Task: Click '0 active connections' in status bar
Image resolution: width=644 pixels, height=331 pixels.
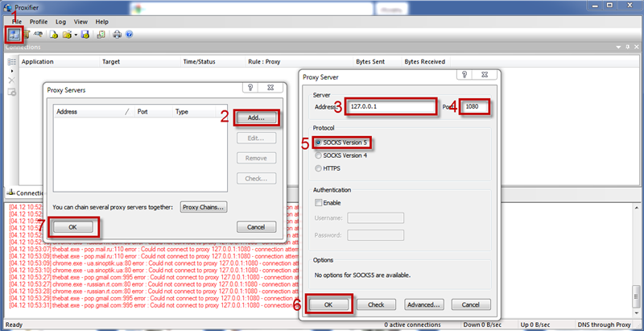Action: [412, 325]
